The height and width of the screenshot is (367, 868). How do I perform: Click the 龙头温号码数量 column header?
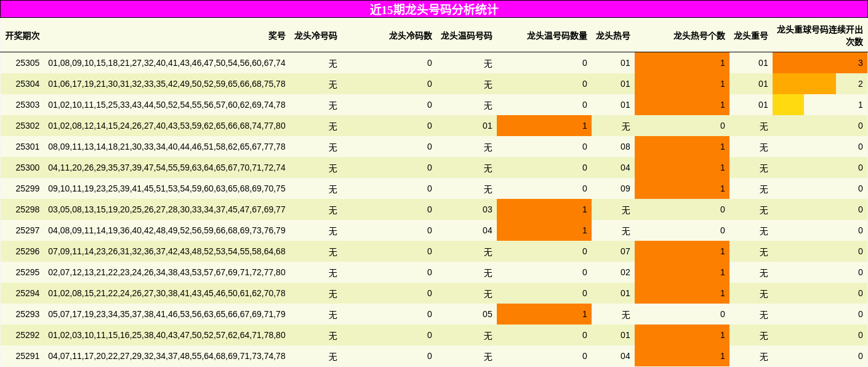[558, 35]
